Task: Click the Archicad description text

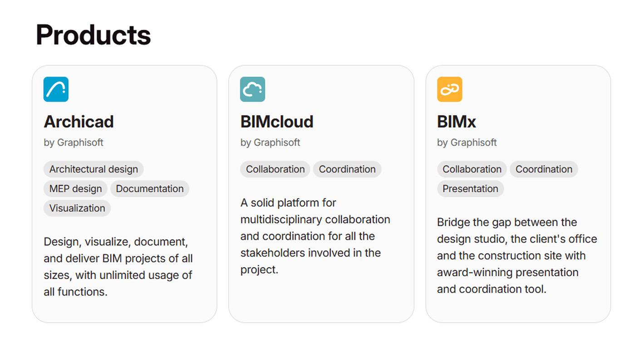Action: [118, 267]
